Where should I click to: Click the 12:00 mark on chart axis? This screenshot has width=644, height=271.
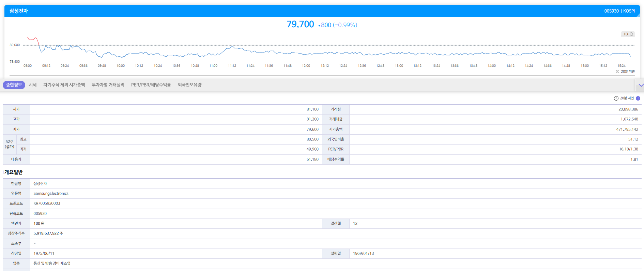pos(306,66)
